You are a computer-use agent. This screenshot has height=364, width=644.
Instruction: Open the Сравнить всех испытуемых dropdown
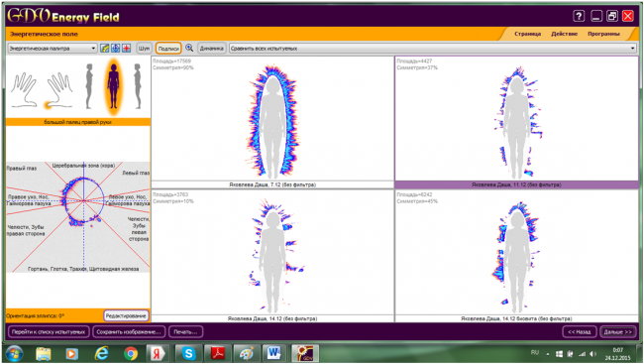pos(433,49)
